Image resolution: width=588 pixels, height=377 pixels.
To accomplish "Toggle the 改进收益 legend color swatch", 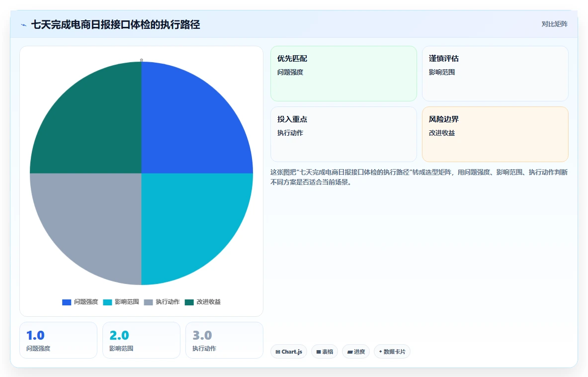I will pos(189,302).
